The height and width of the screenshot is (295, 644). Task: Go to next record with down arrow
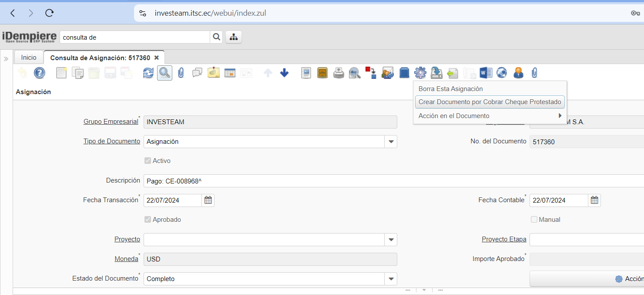click(x=284, y=73)
